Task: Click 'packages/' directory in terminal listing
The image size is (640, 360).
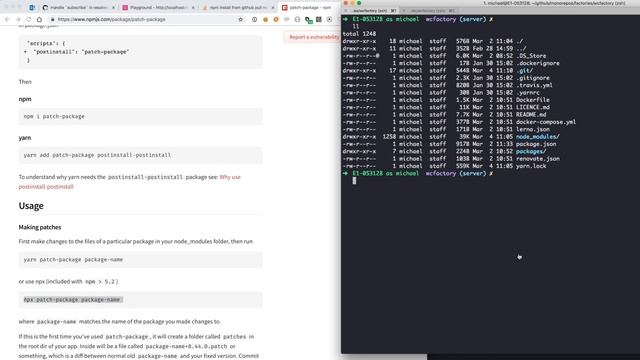Action: [531, 151]
